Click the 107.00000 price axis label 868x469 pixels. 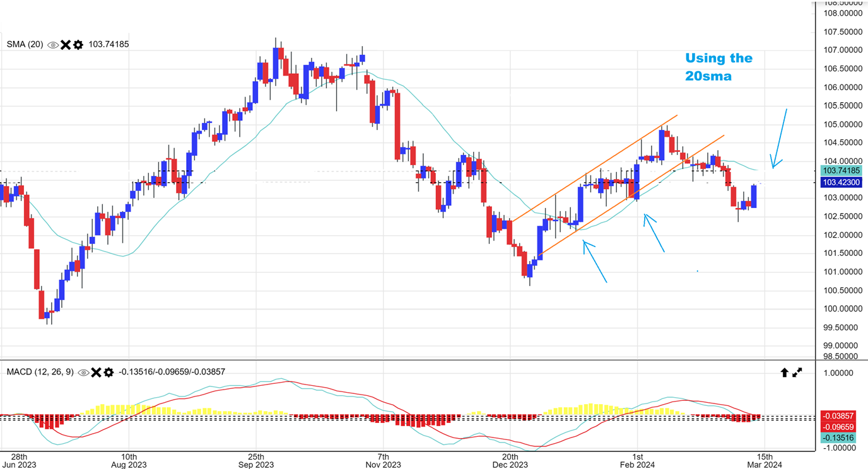tap(844, 50)
